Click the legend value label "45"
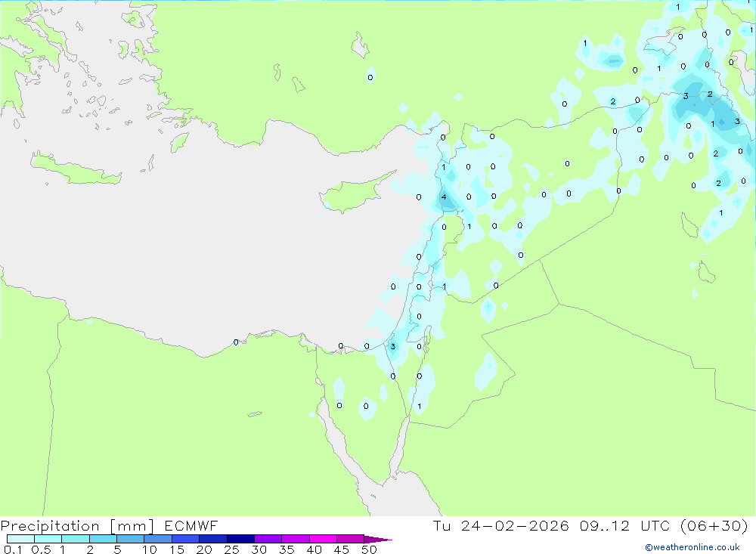This screenshot has height=554, width=756. click(x=342, y=549)
